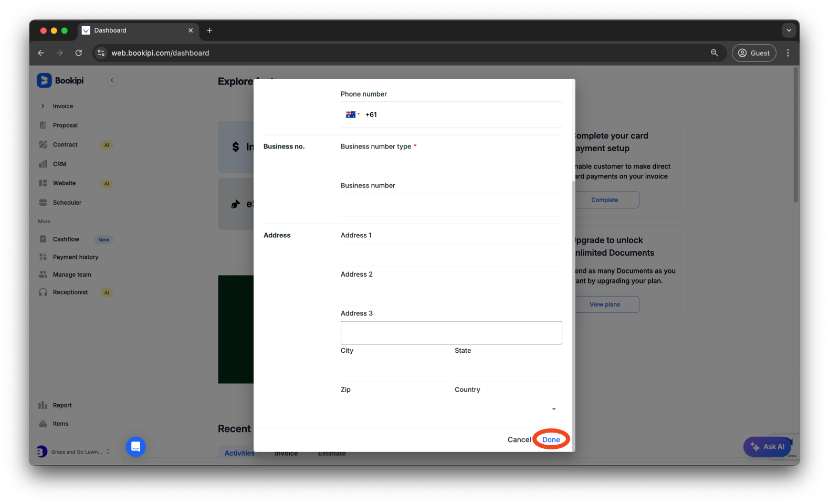Viewport: 829px width, 504px height.
Task: Open the Cashflow sidebar icon
Action: tap(43, 239)
